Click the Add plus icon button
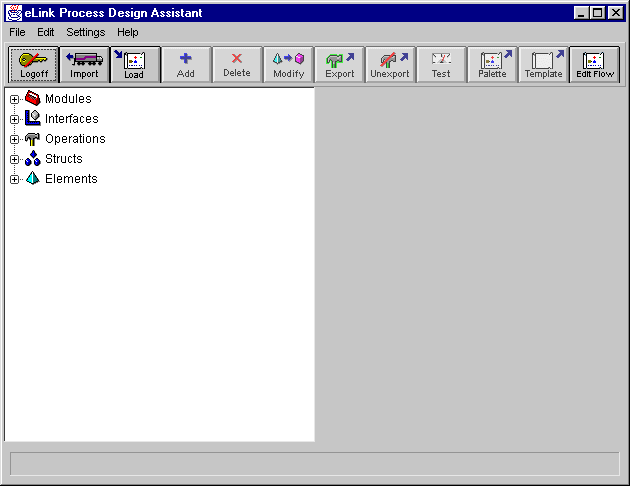Image resolution: width=630 pixels, height=486 pixels. 186,65
